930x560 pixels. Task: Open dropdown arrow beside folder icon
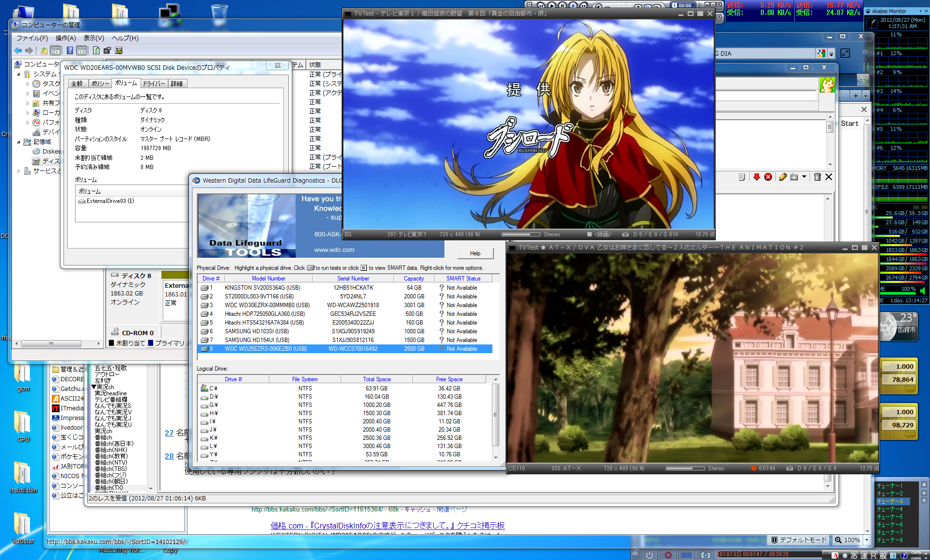click(804, 177)
